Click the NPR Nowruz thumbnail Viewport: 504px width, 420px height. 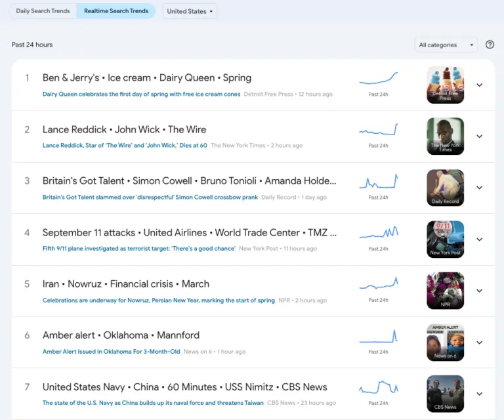coord(445,291)
